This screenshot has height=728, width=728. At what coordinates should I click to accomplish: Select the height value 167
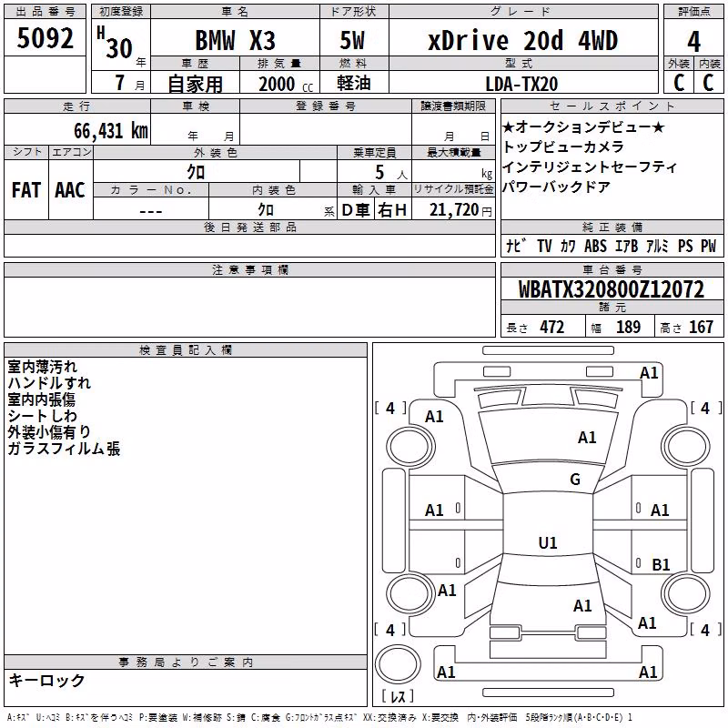click(701, 327)
